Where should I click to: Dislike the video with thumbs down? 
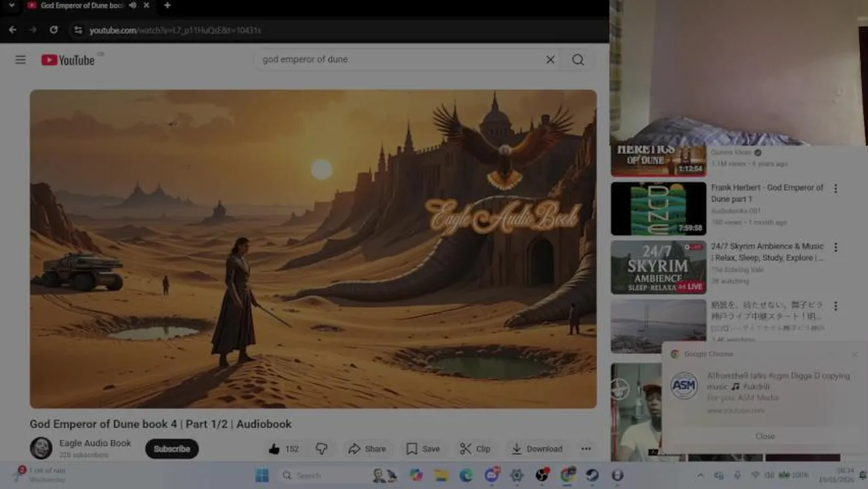point(322,449)
